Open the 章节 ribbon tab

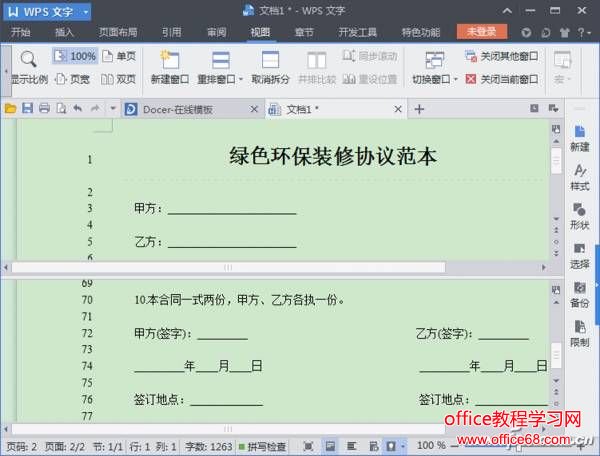(x=304, y=32)
